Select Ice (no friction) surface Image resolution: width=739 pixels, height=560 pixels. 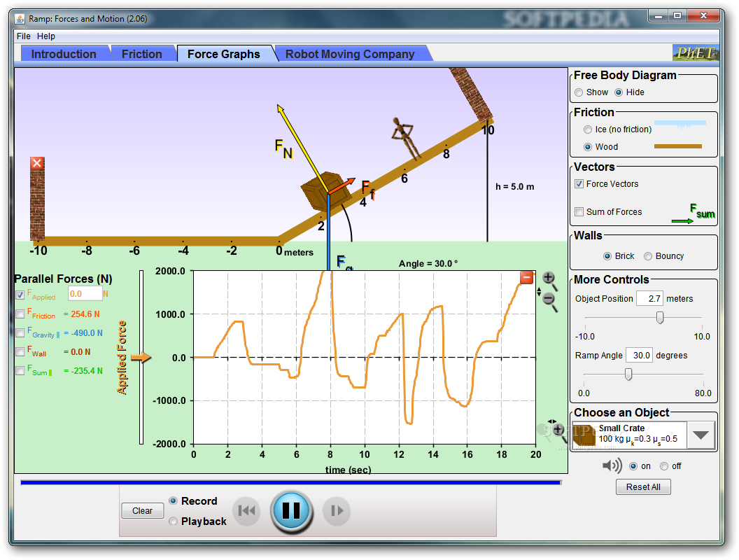pyautogui.click(x=588, y=129)
